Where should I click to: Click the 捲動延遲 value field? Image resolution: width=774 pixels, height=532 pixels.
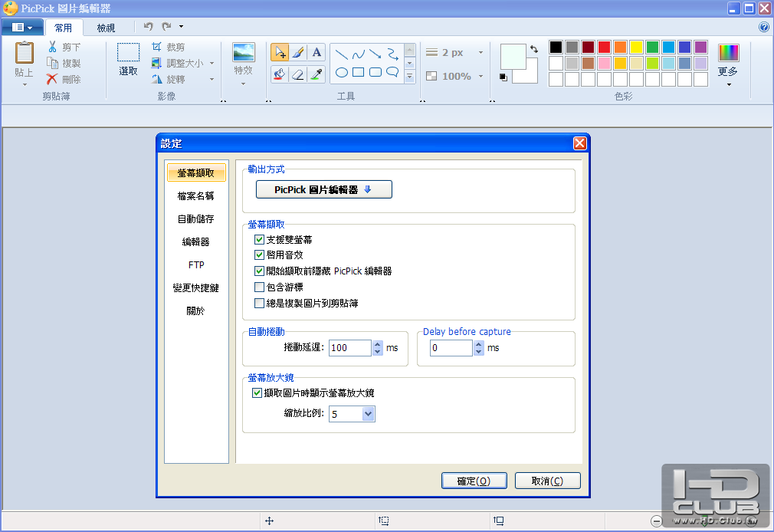pos(350,348)
